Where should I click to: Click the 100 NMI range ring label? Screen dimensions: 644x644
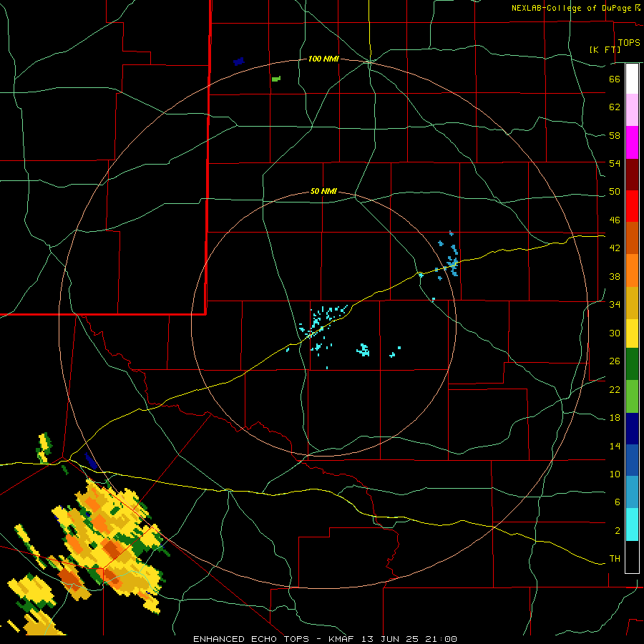tap(323, 59)
